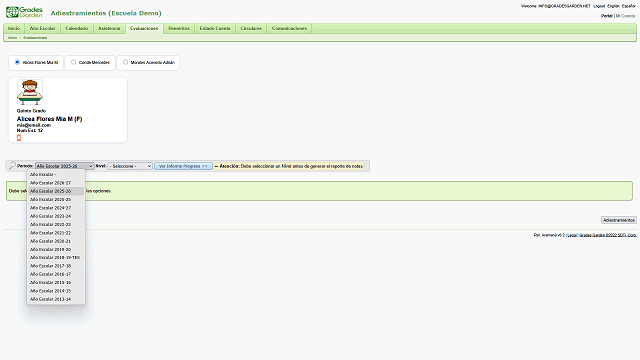Open the Circulares tab

(x=251, y=28)
